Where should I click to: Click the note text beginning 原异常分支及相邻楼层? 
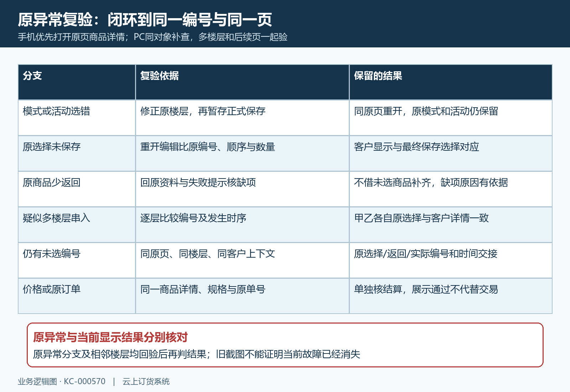[197, 354]
